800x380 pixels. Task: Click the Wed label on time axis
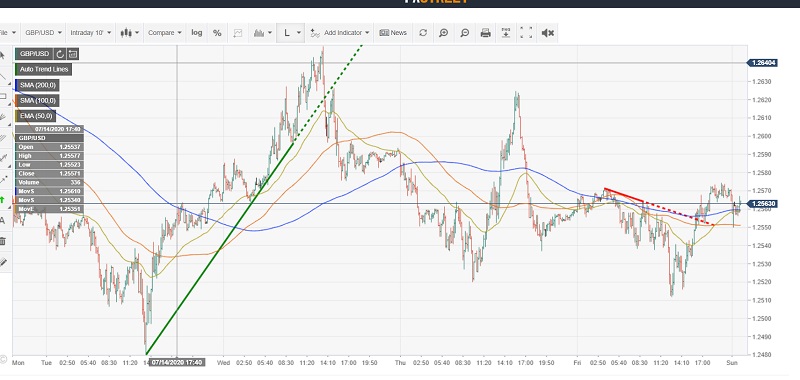pyautogui.click(x=223, y=363)
